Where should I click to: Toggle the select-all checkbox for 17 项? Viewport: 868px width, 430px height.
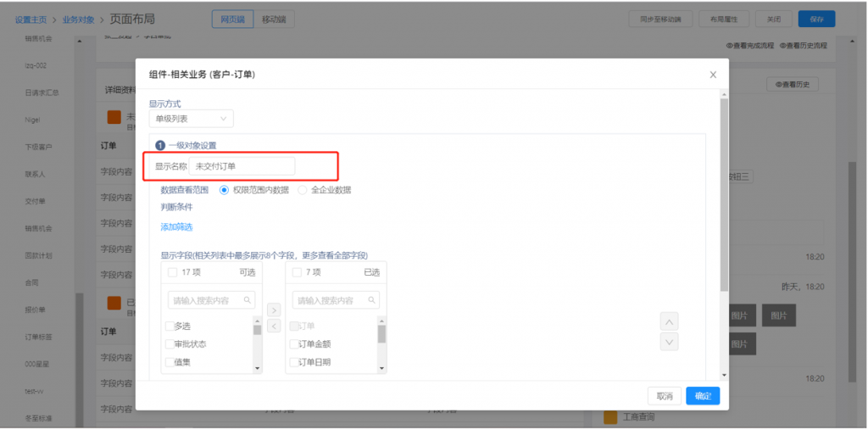pyautogui.click(x=173, y=272)
